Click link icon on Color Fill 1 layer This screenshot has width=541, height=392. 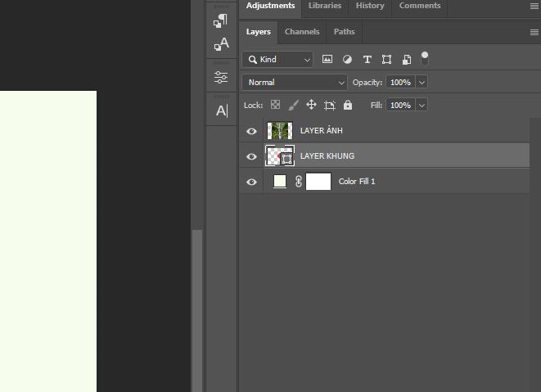(299, 181)
